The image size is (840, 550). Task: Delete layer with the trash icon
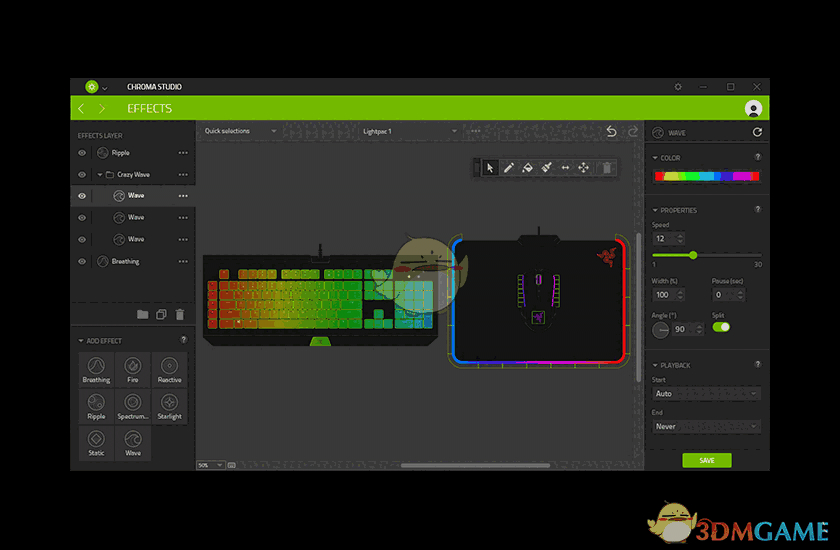[180, 314]
